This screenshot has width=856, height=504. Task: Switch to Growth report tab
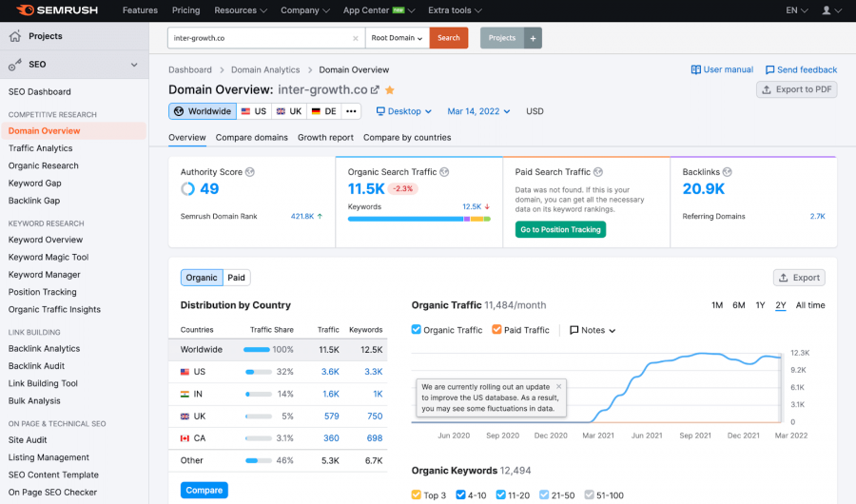[x=325, y=138]
